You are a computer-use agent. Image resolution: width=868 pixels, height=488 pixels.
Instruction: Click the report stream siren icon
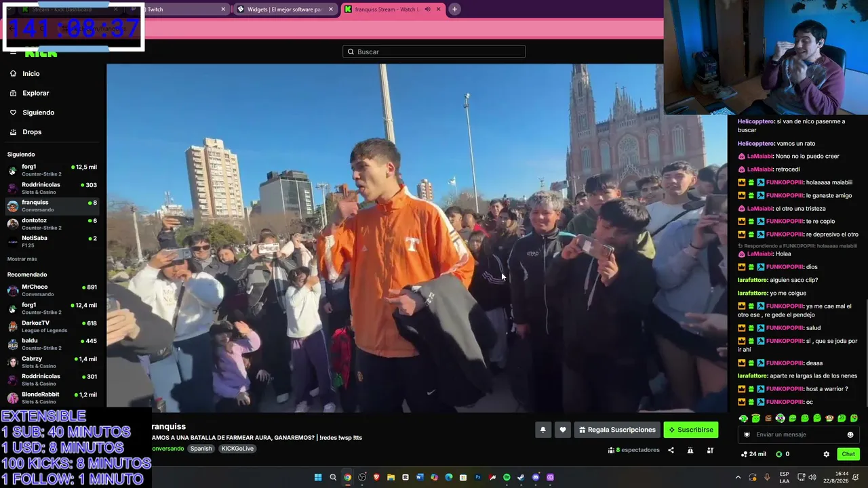[x=690, y=450]
